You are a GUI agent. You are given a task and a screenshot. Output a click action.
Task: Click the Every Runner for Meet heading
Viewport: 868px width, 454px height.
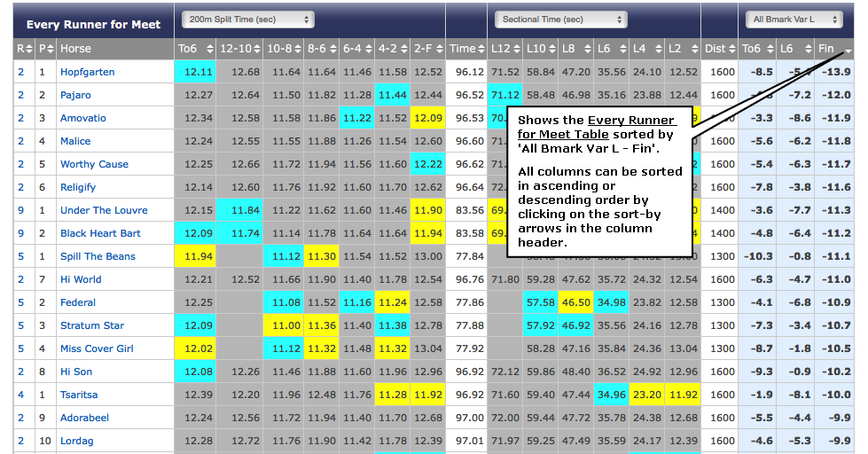93,24
